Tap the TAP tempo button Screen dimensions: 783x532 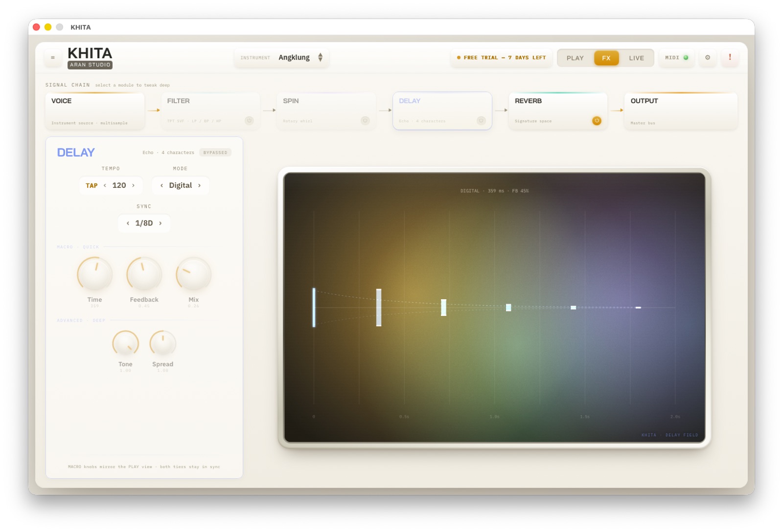pos(92,186)
